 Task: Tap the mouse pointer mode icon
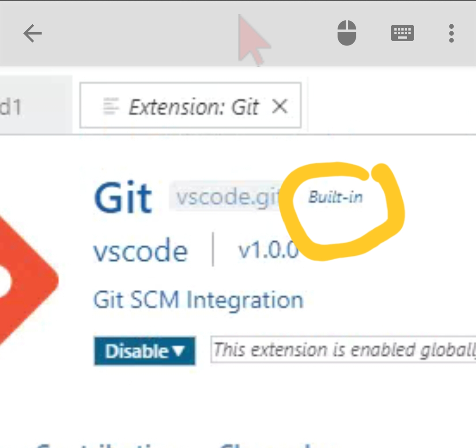point(347,33)
